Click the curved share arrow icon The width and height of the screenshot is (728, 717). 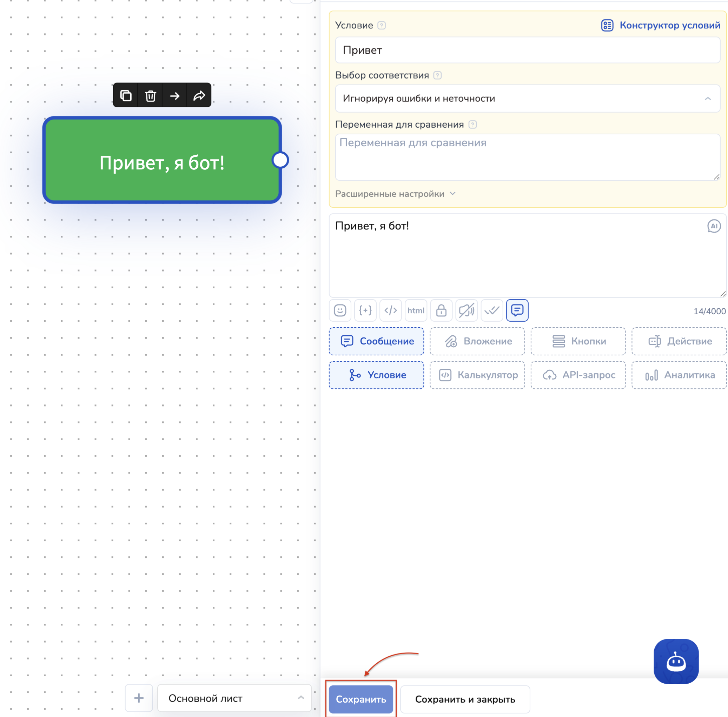click(199, 96)
